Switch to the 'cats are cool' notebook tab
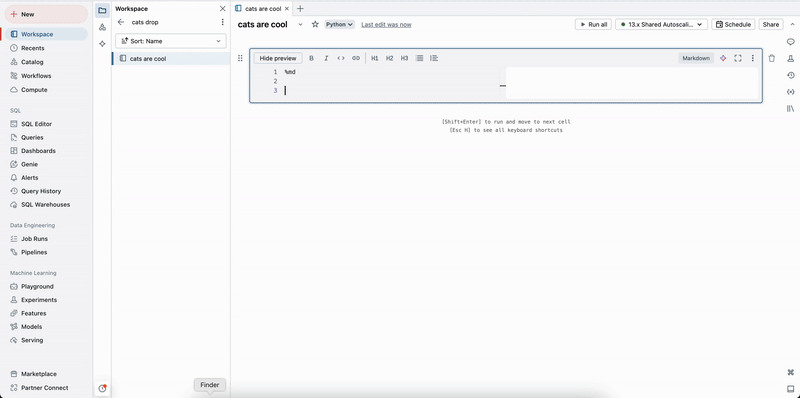The image size is (800, 398). pos(263,9)
